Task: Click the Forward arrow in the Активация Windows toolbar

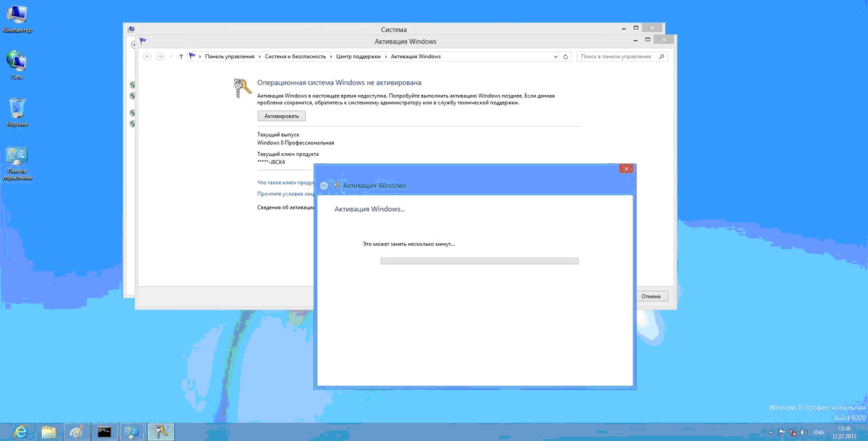Action: pyautogui.click(x=160, y=56)
